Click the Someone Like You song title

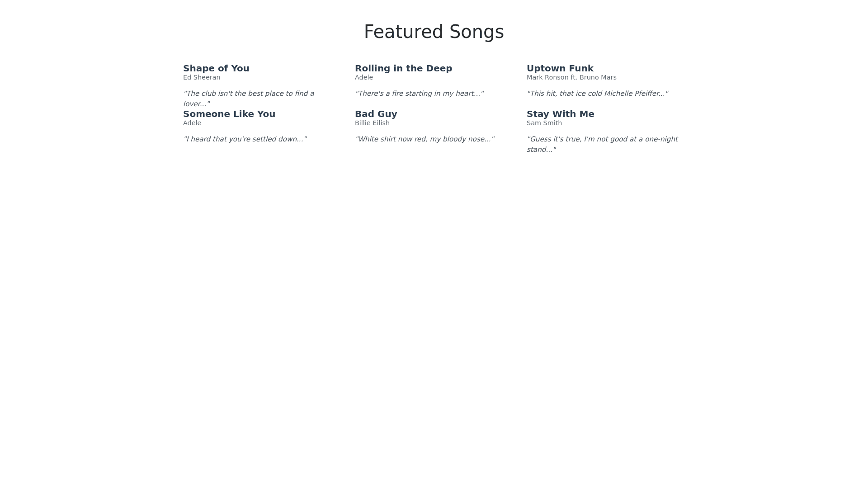point(229,114)
